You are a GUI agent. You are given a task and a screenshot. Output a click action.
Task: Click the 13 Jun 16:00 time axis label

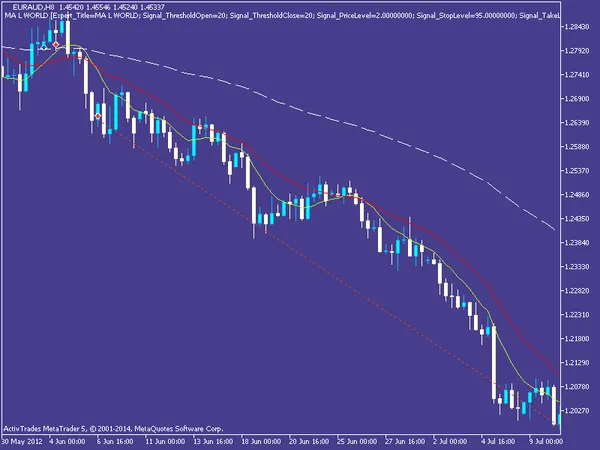point(213,441)
